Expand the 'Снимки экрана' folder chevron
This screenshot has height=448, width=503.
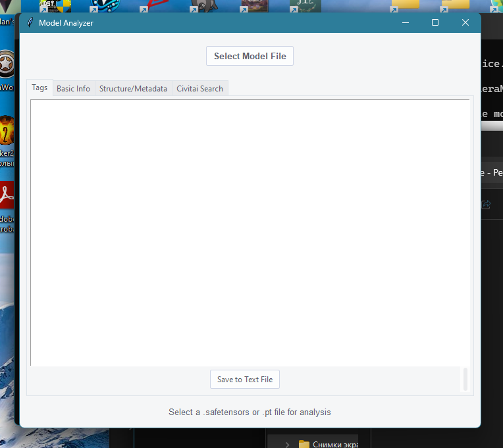[x=287, y=445]
